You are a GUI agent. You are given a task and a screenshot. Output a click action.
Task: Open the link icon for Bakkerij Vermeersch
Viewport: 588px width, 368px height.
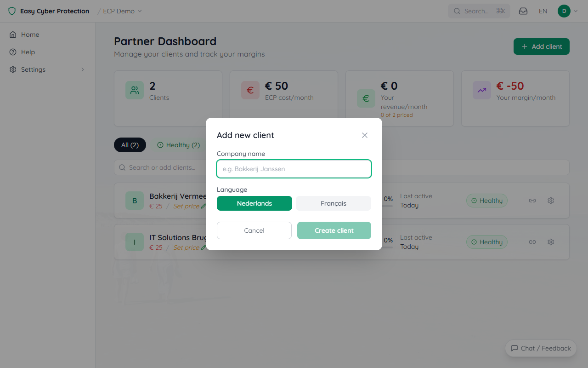coord(532,201)
